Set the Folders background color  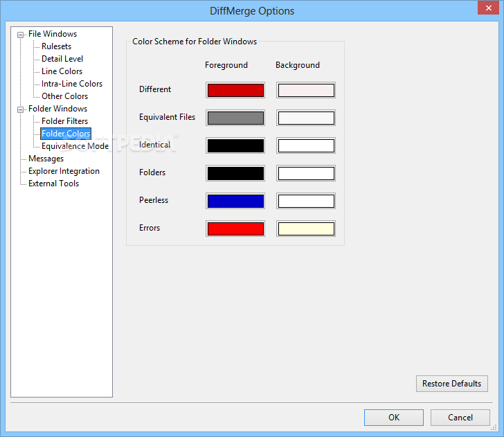pos(306,173)
